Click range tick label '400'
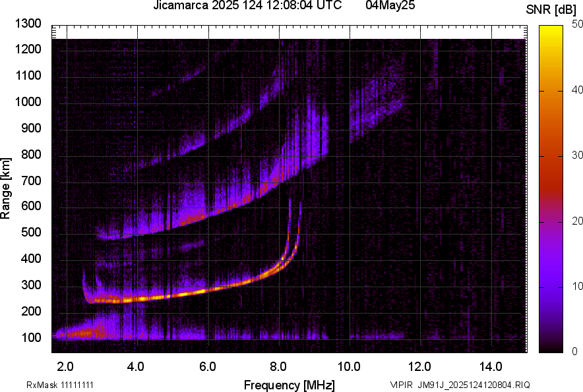 [x=31, y=259]
